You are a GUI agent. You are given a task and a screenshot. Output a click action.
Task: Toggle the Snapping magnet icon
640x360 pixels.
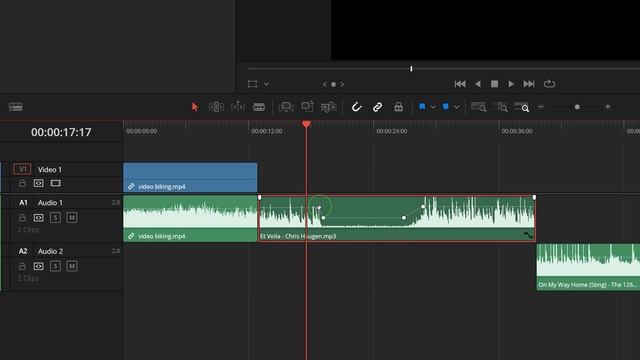click(x=356, y=107)
